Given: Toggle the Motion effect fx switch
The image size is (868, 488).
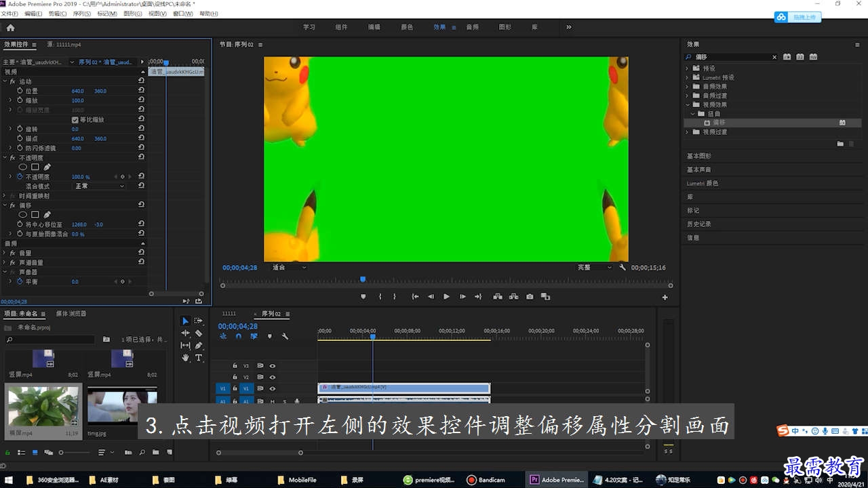Looking at the screenshot, I should (x=12, y=81).
